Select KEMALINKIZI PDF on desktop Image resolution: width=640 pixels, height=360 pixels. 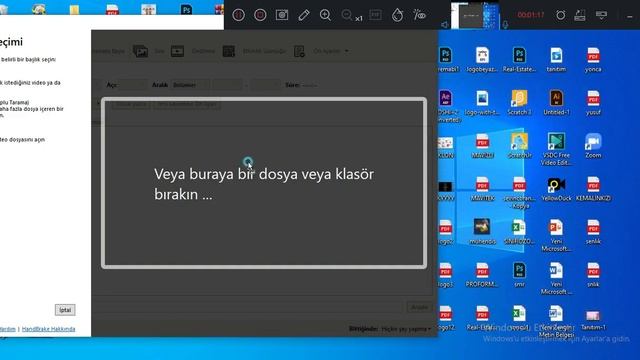(x=593, y=189)
